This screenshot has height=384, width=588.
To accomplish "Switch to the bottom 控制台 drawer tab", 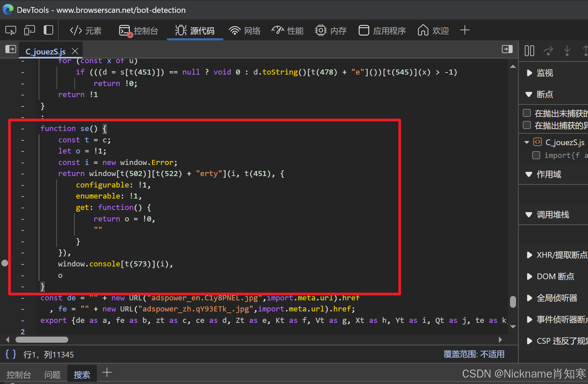I will (19, 375).
